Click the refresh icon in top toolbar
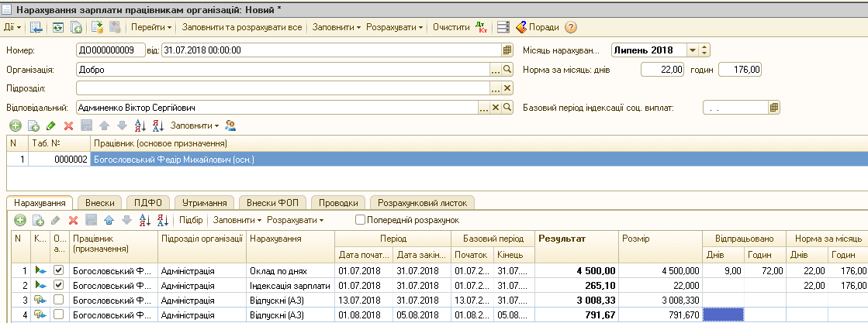 click(58, 27)
